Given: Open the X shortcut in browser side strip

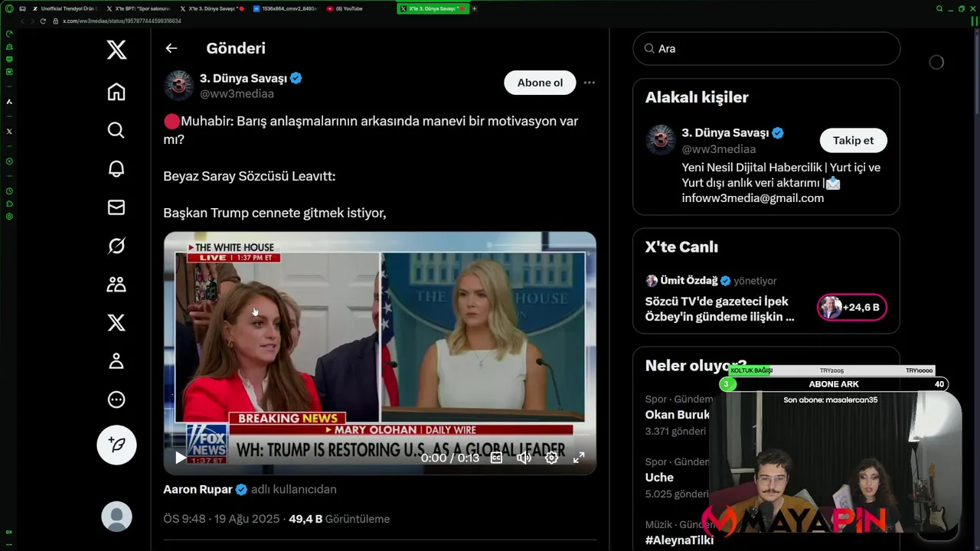Looking at the screenshot, I should (x=9, y=131).
